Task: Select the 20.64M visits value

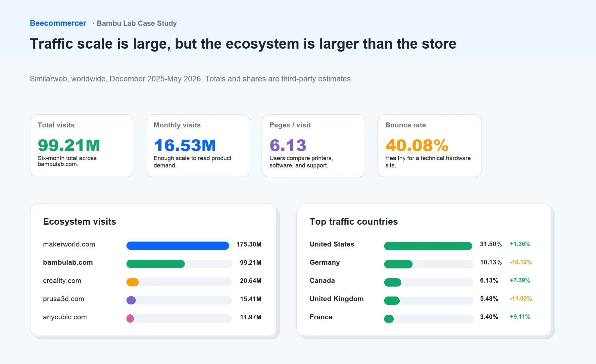Action: tap(251, 281)
